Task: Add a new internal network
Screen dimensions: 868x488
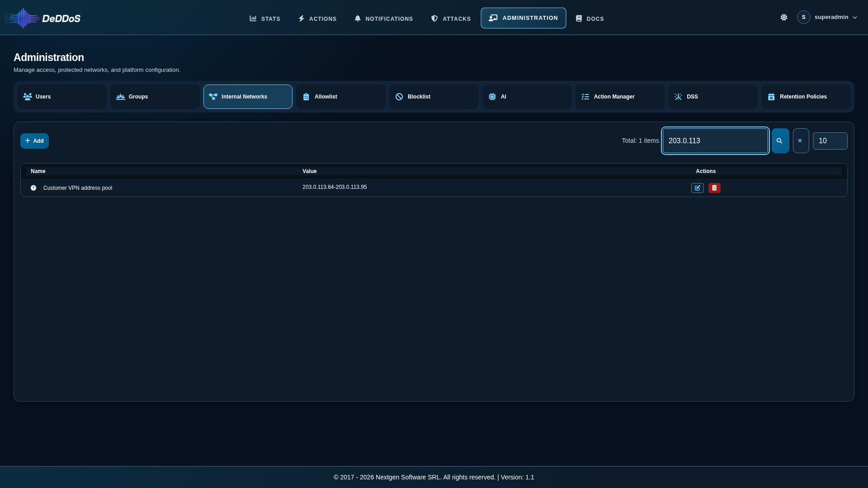Action: coord(34,141)
